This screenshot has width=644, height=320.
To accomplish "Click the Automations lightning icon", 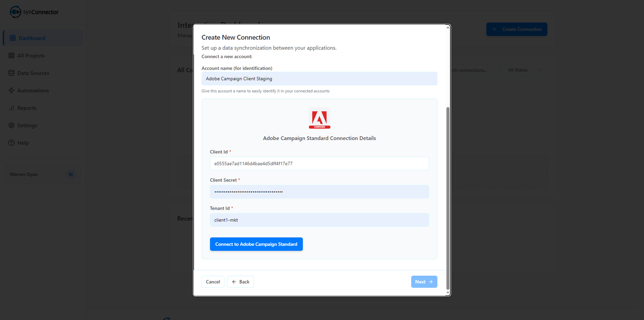I will (x=11, y=91).
